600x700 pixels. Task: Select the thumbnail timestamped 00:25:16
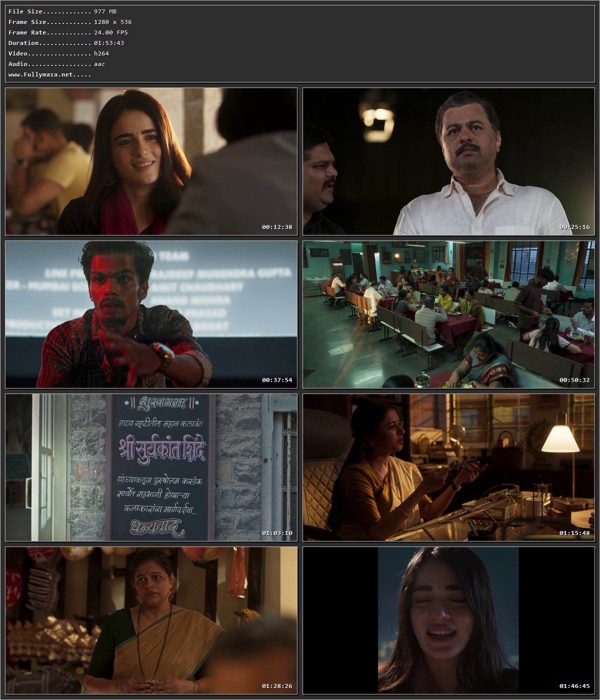tap(448, 161)
